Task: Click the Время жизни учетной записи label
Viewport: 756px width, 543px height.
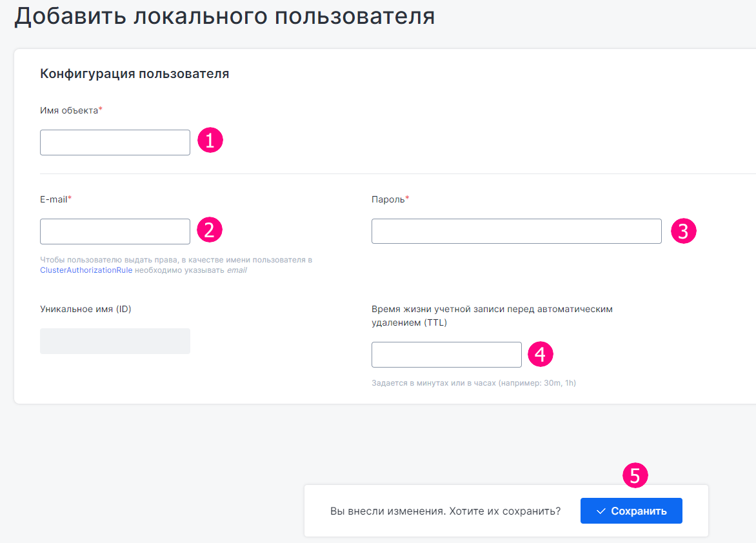Action: (492, 316)
